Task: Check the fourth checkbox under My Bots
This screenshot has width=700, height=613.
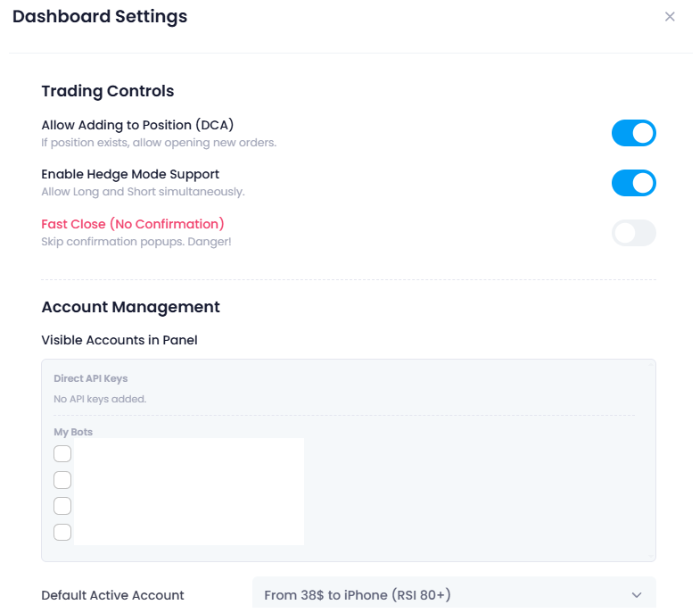Action: pos(62,532)
